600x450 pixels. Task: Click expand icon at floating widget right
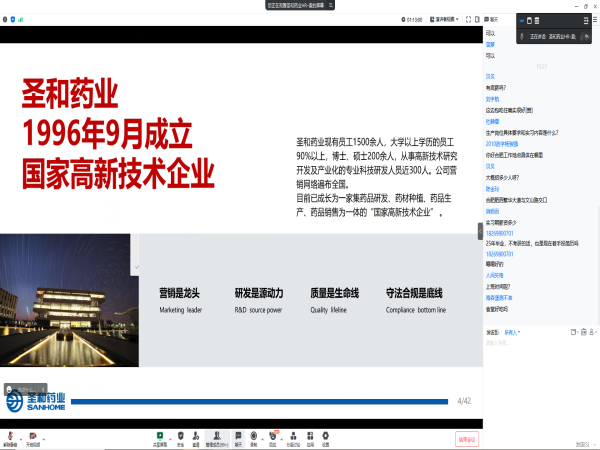586,21
